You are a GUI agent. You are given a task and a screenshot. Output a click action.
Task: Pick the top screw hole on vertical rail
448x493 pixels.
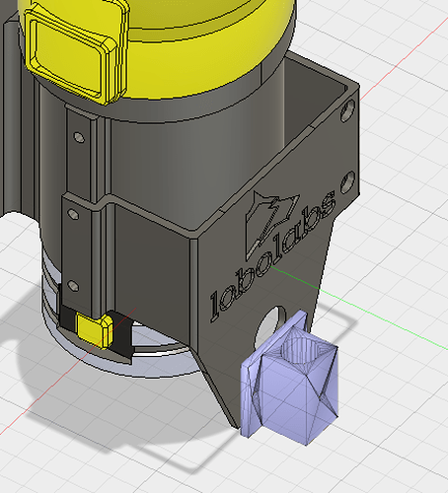79,137
